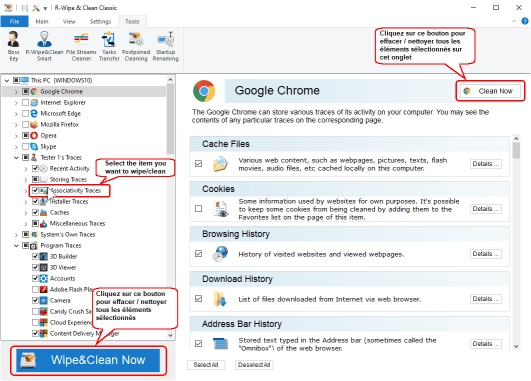Select the Mozilla Firefox icon in tree

pos(34,124)
